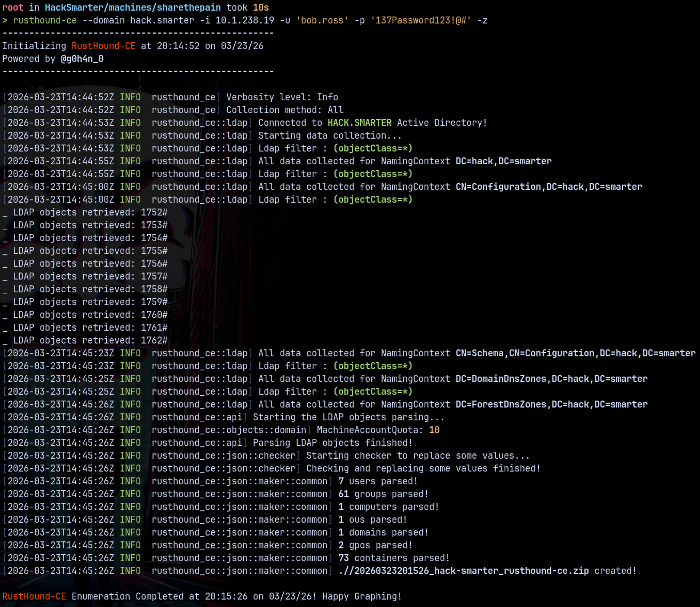Click the 10.1.238.19 IP address

coord(245,20)
